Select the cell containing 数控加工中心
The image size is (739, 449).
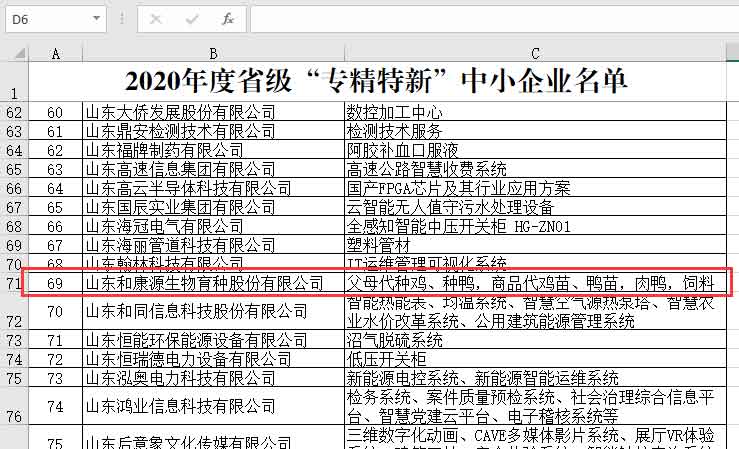536,112
